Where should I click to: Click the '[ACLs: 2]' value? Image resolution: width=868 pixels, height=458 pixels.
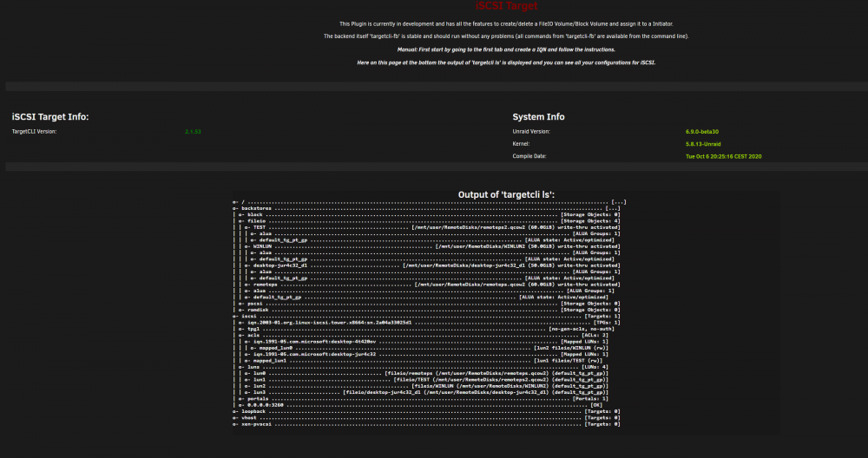tap(595, 335)
